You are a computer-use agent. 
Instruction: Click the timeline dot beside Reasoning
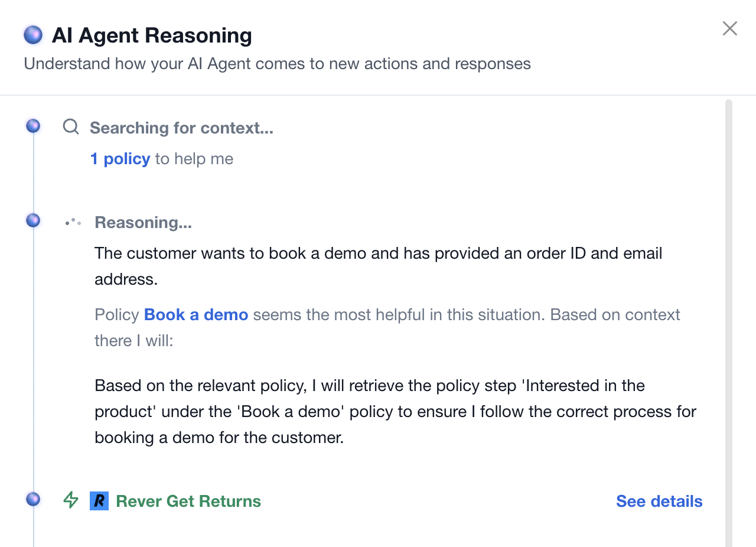point(33,220)
